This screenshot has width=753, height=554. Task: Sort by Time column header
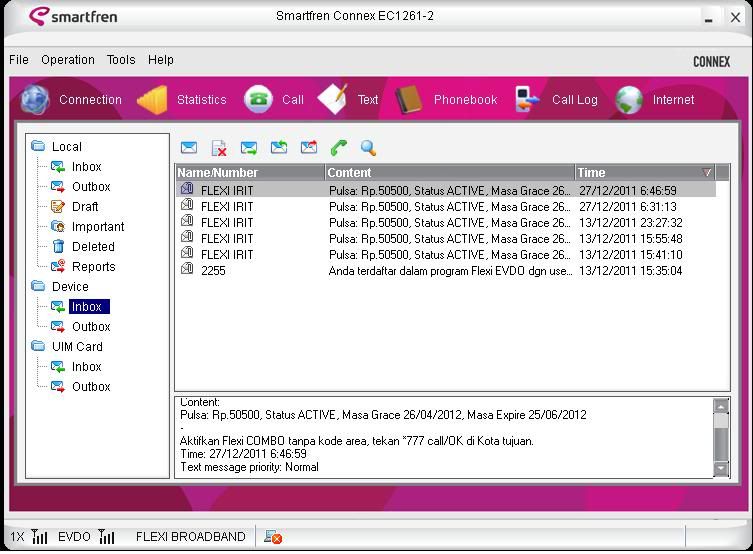[645, 172]
